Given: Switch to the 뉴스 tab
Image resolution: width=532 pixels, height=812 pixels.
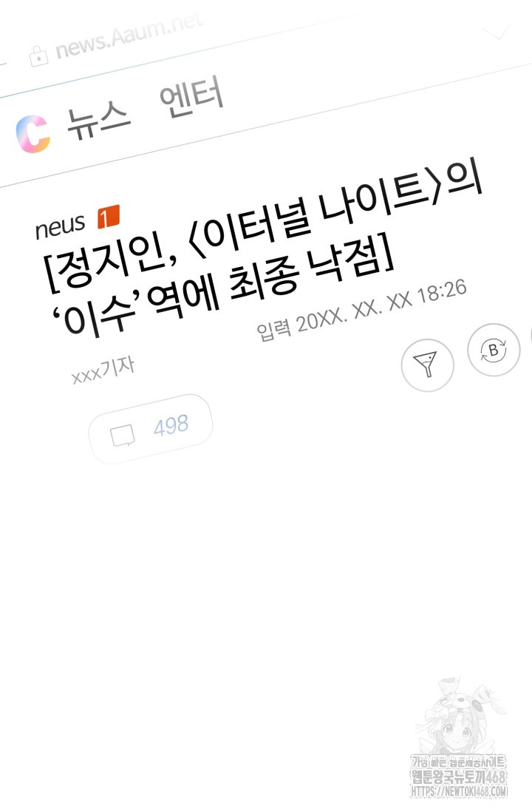Looking at the screenshot, I should tap(98, 122).
